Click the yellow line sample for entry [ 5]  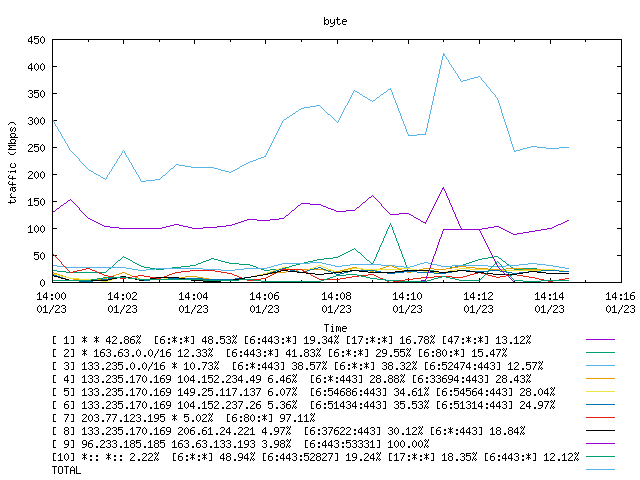pos(600,392)
